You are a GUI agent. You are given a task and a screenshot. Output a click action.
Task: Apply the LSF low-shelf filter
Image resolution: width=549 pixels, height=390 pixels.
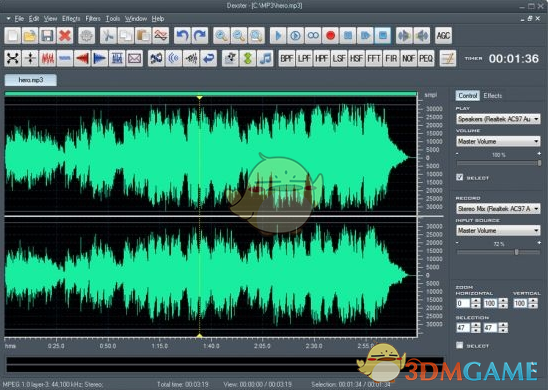[x=339, y=58]
